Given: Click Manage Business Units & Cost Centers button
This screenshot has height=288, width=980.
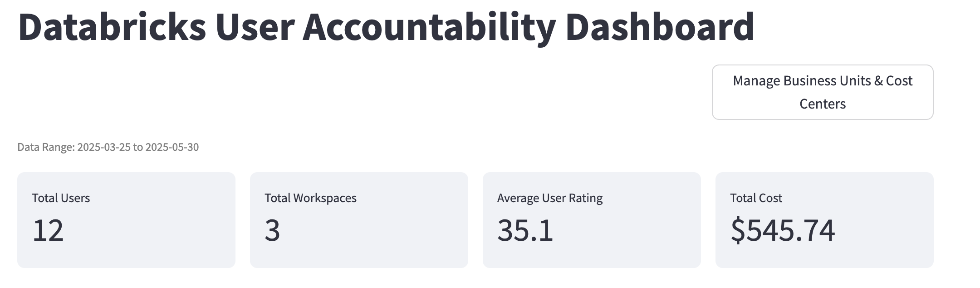Looking at the screenshot, I should pyautogui.click(x=822, y=92).
